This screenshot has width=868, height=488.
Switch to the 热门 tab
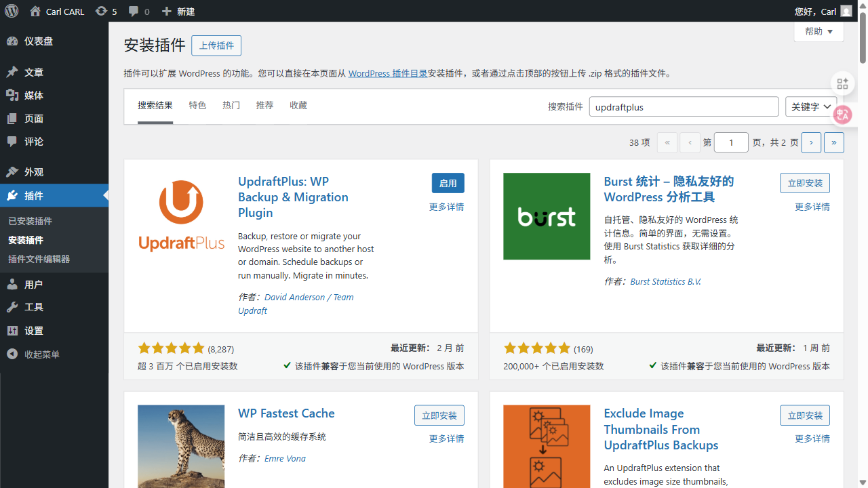(x=231, y=105)
